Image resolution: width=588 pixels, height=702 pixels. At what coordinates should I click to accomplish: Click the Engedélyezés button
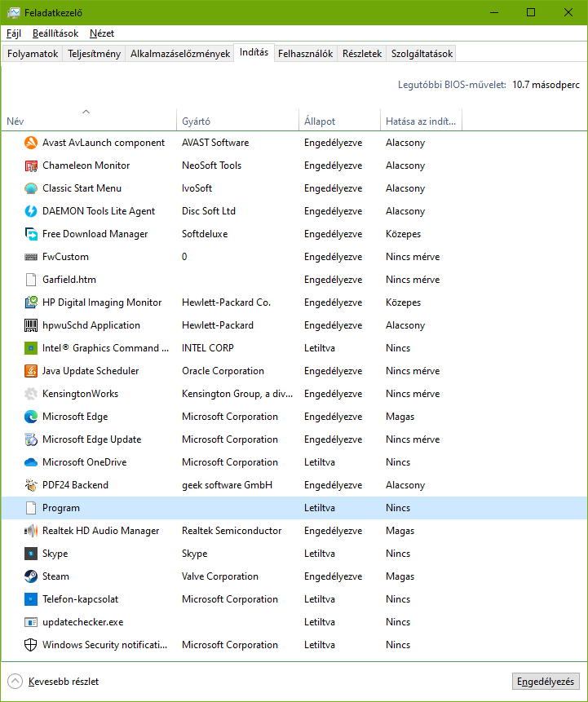coord(546,682)
